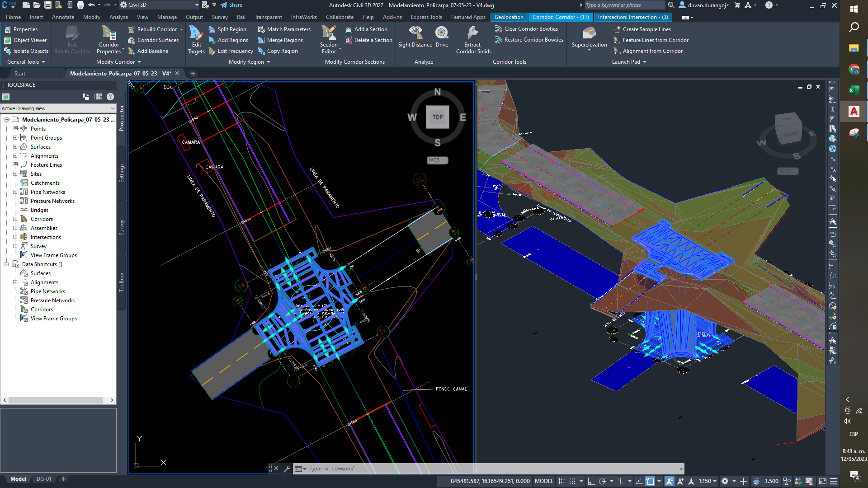Select the Edit Targets tool
Screen dimensions: 868x488
coord(196,40)
